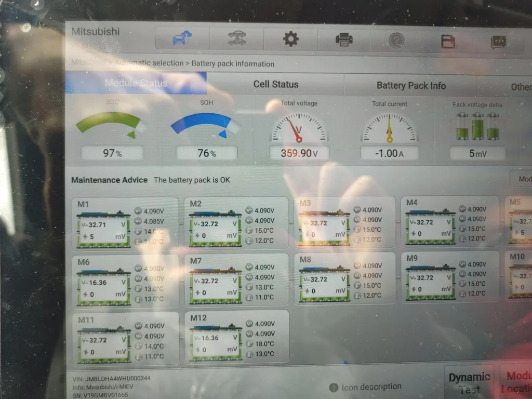Tap M12 temperature icon beside 13.0°C
This screenshot has width=532, height=399.
(250, 354)
